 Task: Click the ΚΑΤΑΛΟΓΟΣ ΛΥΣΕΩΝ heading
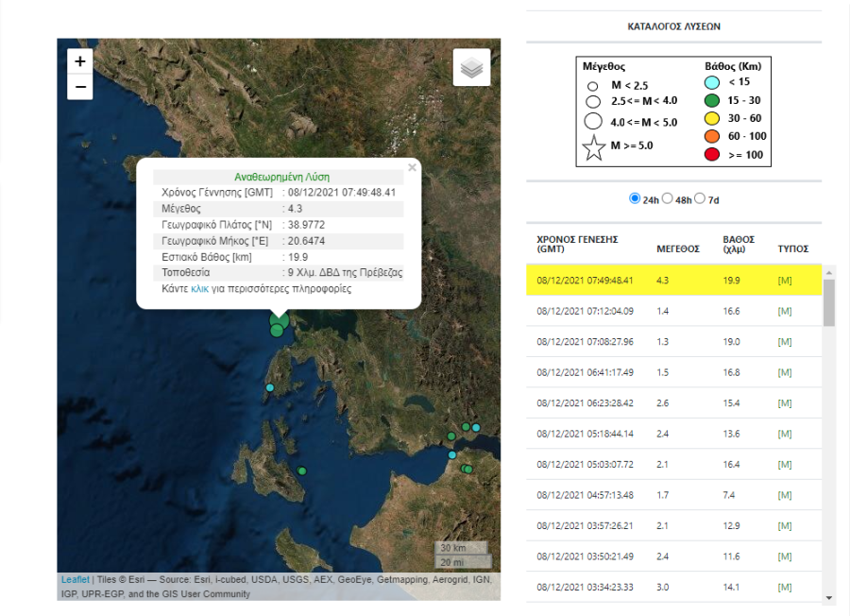(673, 26)
